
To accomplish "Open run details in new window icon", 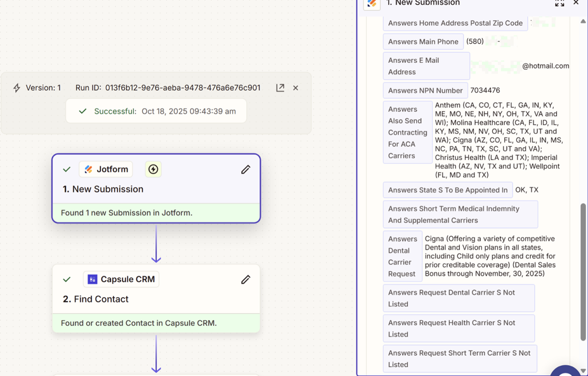I will coord(280,88).
